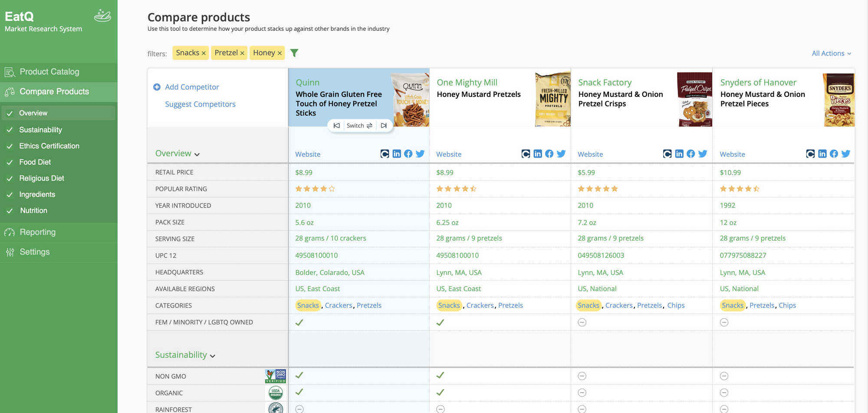
Task: Click the EatQ bowl logo icon
Action: point(102,16)
